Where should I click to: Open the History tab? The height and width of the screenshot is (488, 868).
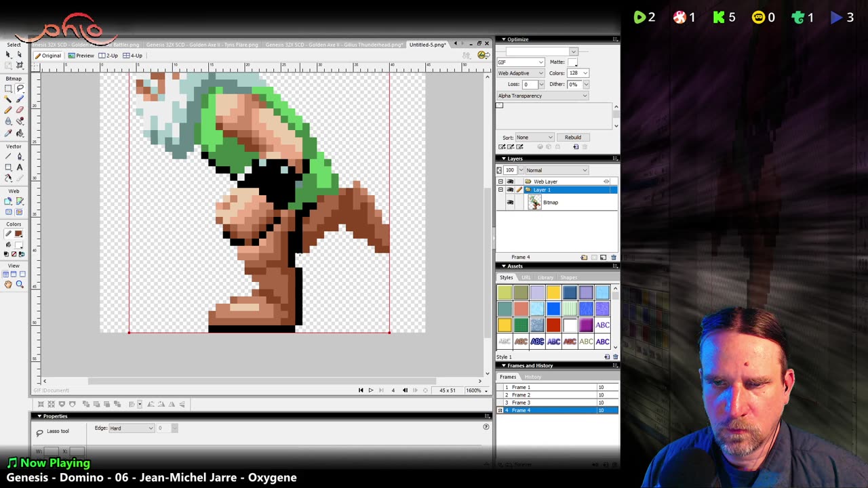pos(532,377)
